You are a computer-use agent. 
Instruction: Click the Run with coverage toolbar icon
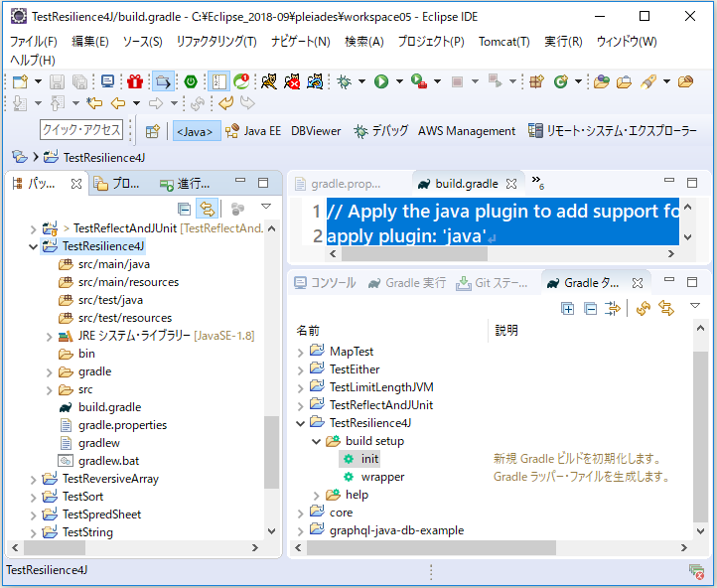coord(418,81)
